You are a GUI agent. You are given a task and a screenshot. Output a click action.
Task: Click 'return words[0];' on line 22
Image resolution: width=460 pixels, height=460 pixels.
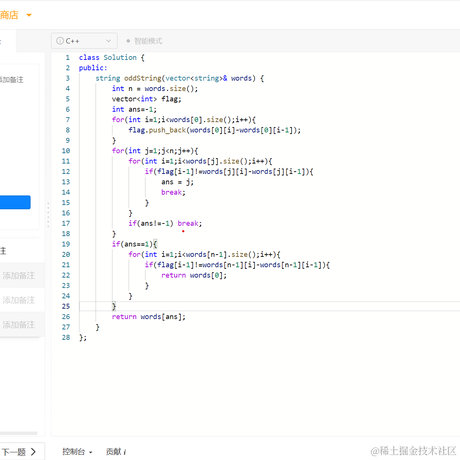(x=194, y=275)
